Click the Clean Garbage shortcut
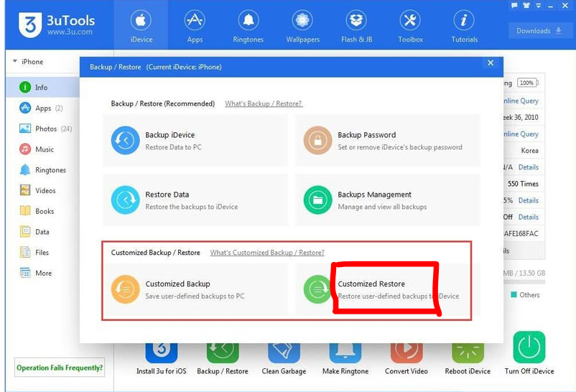Image resolution: width=576 pixels, height=392 pixels. pyautogui.click(x=284, y=359)
